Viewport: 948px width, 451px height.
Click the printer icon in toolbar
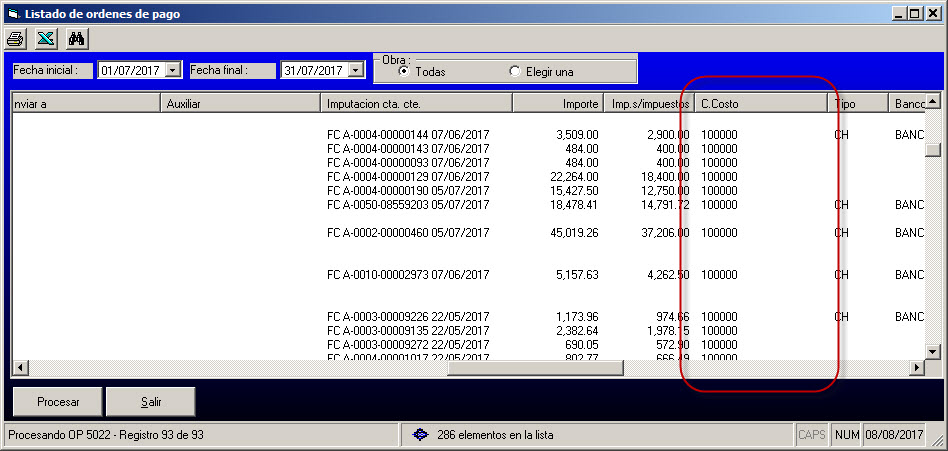pyautogui.click(x=15, y=39)
